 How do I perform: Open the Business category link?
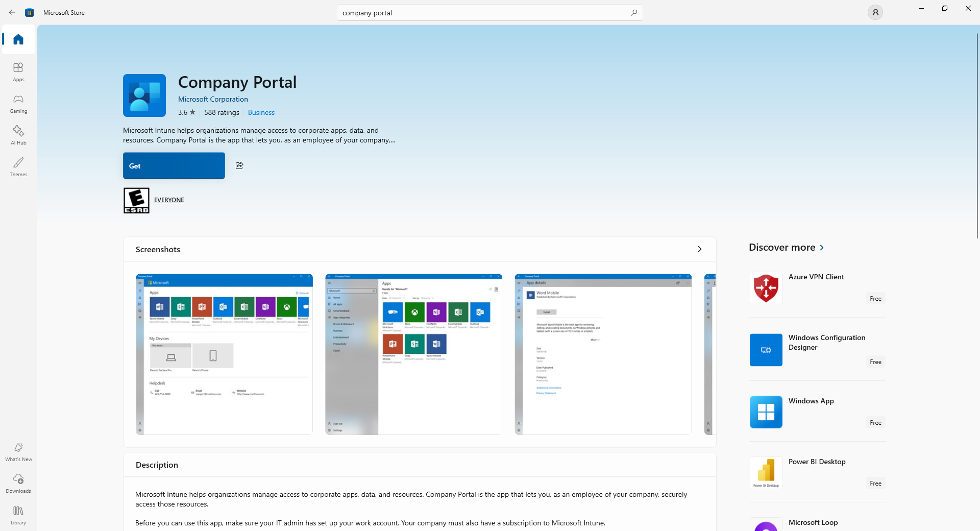[x=261, y=112]
